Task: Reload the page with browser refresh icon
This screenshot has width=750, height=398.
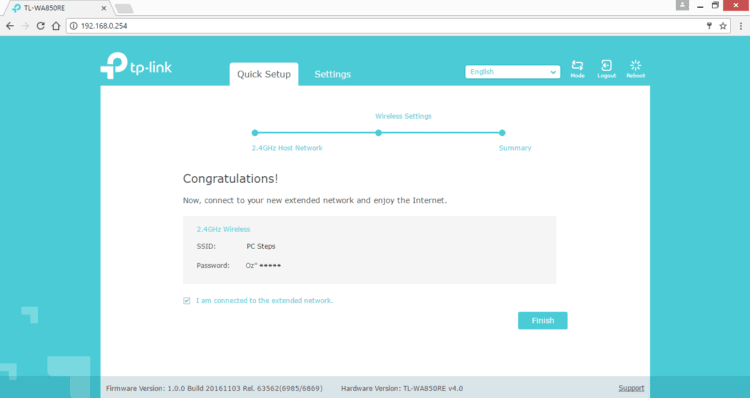Action: 41,26
